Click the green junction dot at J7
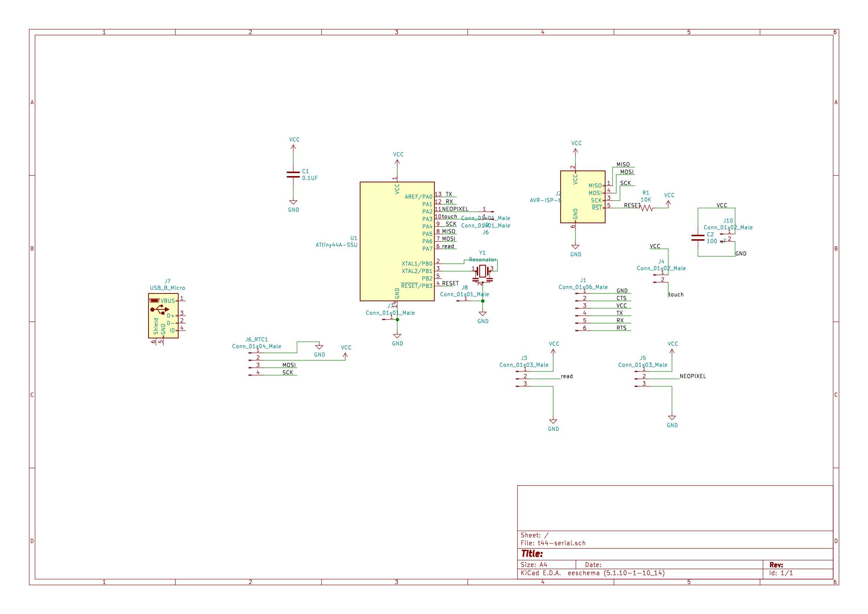 click(397, 320)
